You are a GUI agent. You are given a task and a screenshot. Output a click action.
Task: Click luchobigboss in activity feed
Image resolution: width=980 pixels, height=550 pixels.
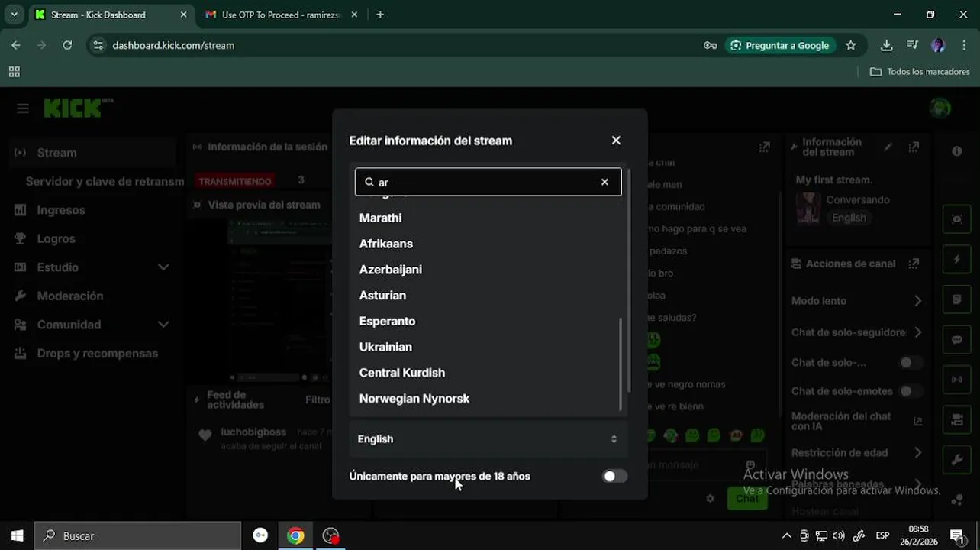(253, 432)
